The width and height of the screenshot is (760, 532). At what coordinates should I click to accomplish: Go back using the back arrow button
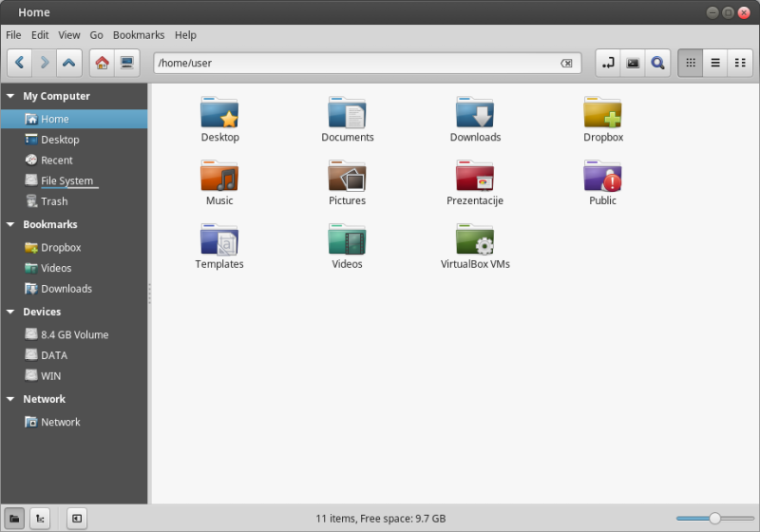coord(20,64)
